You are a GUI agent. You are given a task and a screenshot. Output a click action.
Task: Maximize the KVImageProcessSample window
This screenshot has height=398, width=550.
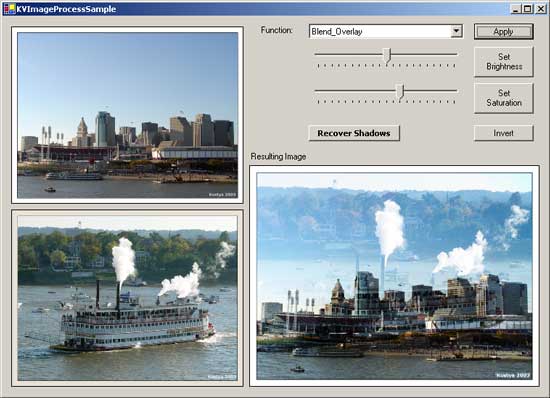point(527,9)
